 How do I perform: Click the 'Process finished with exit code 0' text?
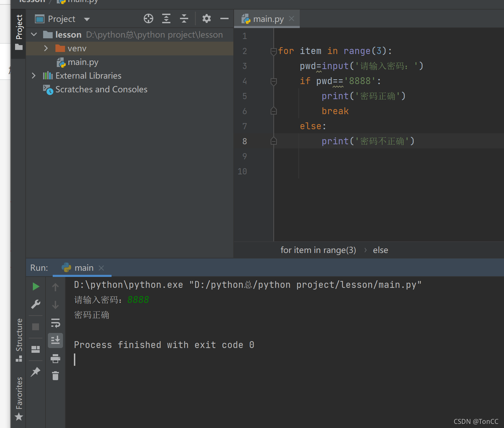click(x=164, y=345)
